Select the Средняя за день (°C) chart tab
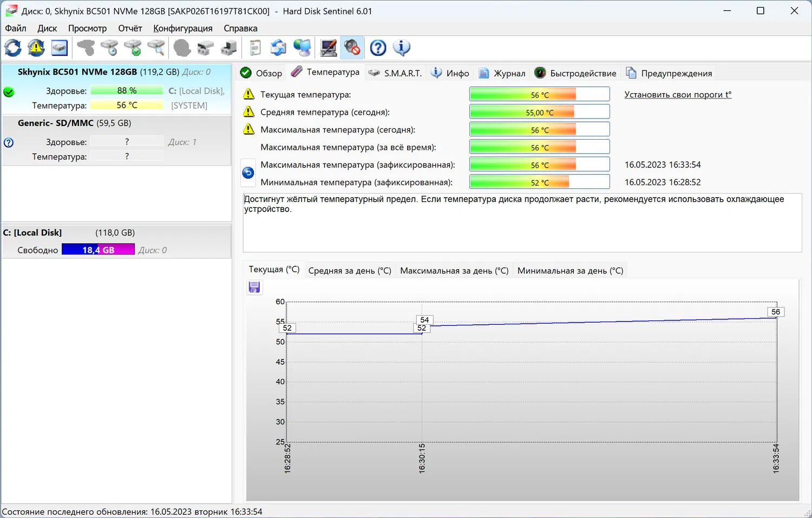Viewport: 812px width, 518px height. 350,271
